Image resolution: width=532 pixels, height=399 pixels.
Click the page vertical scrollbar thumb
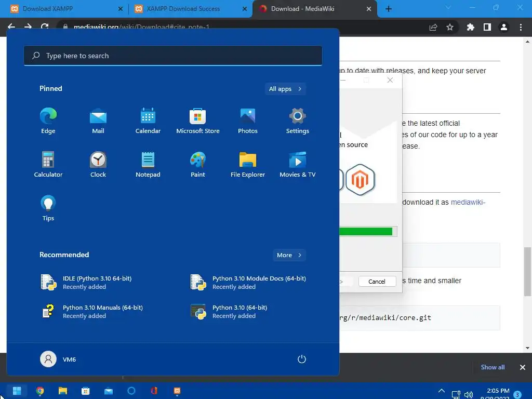tap(527, 271)
